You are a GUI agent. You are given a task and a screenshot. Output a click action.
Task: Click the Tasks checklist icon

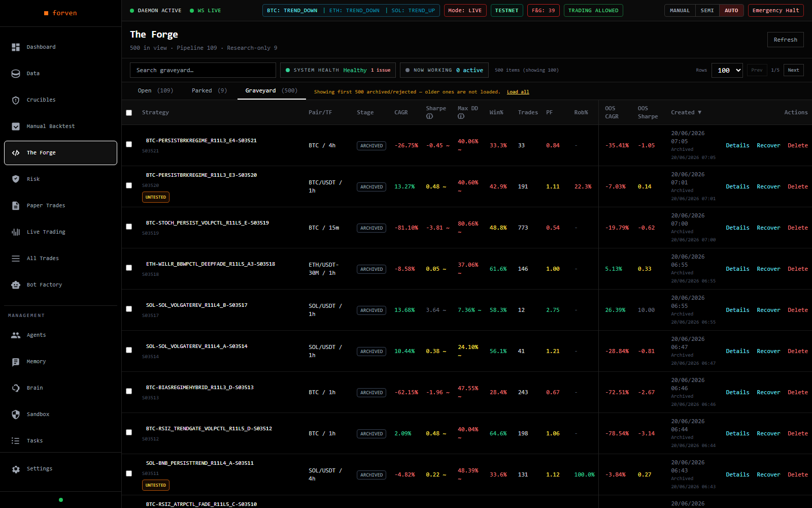(16, 441)
